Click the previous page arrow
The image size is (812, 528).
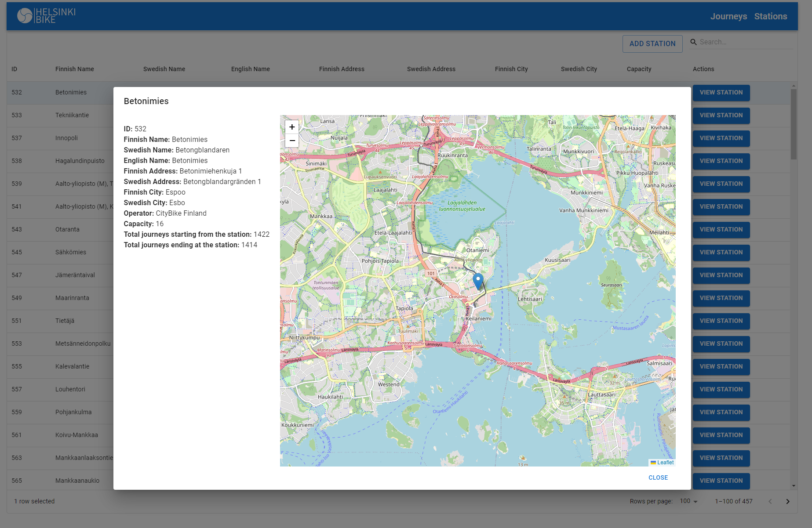[x=770, y=501]
